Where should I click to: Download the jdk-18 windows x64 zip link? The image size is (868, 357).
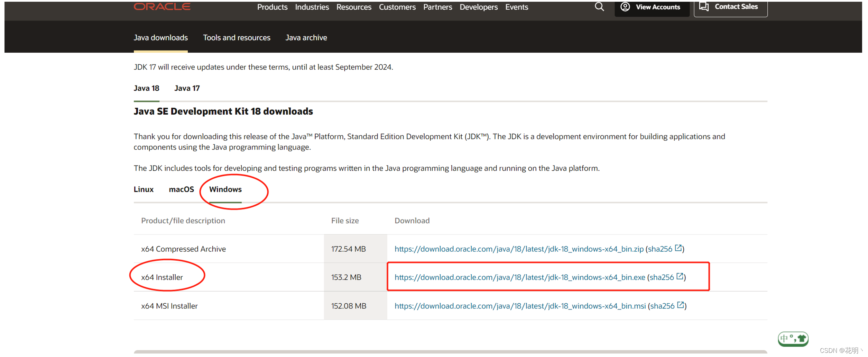[519, 249]
